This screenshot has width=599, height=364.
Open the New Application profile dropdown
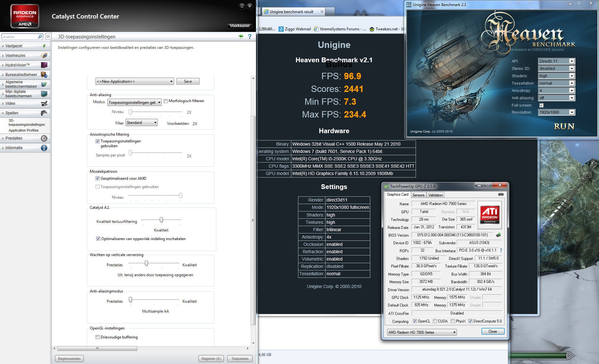click(134, 81)
